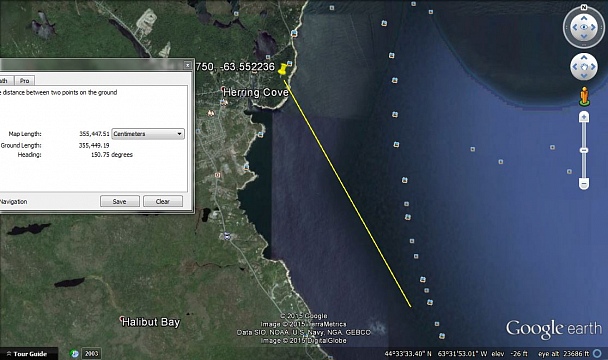Click the yellow ruler line's lower endpoint

[411, 307]
